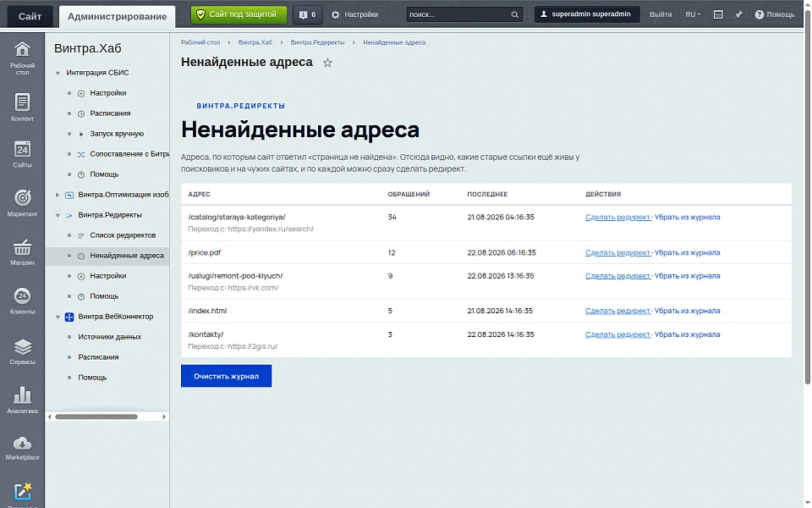Open Источники данных menu item
The height and width of the screenshot is (508, 812).
(110, 337)
